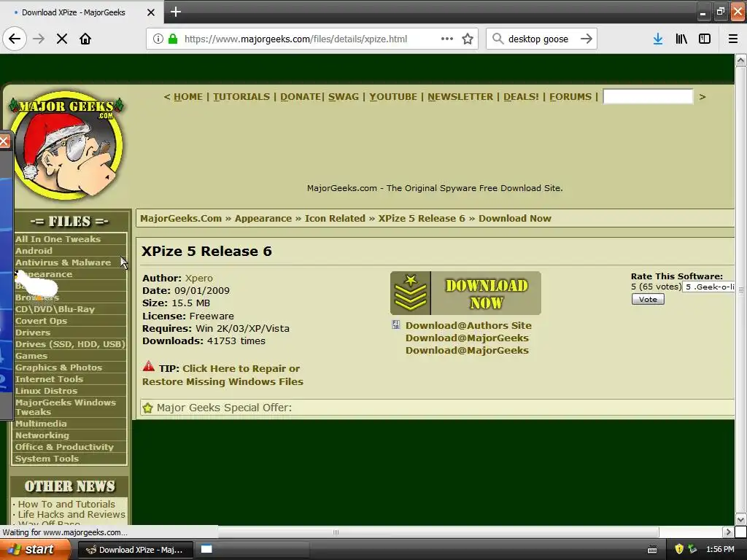Open MajorGeeks.Com breadcrumb link
The width and height of the screenshot is (747, 560).
tap(181, 219)
